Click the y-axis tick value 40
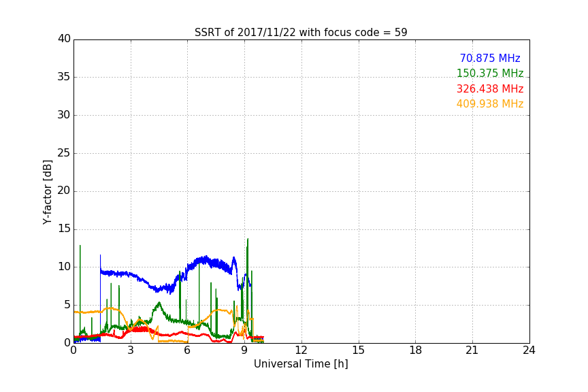The height and width of the screenshot is (392, 588). pos(64,39)
